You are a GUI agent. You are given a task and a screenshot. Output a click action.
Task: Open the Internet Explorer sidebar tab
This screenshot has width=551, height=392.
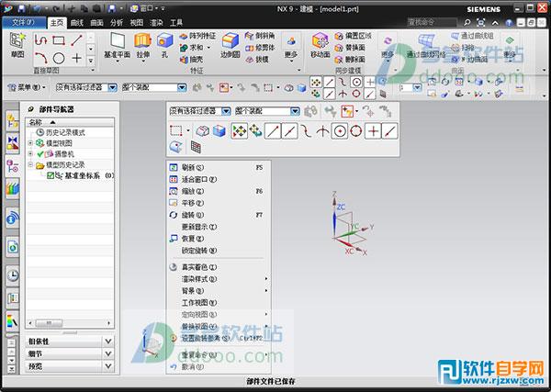coord(13,247)
